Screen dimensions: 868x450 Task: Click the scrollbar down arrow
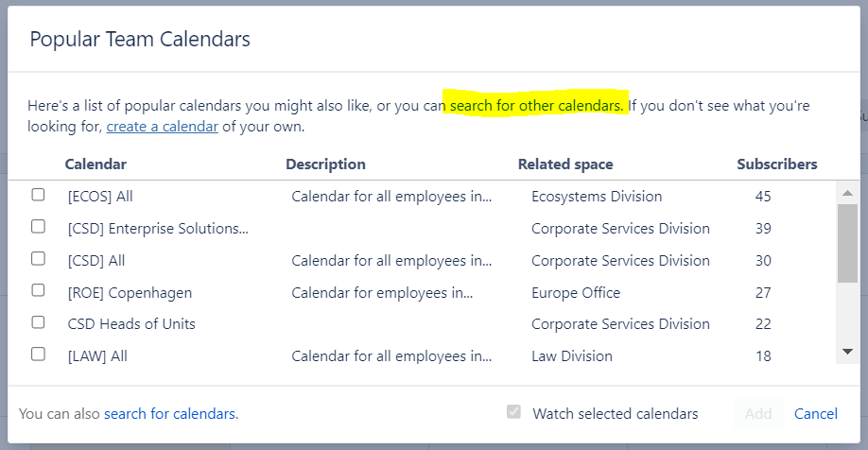(x=847, y=352)
